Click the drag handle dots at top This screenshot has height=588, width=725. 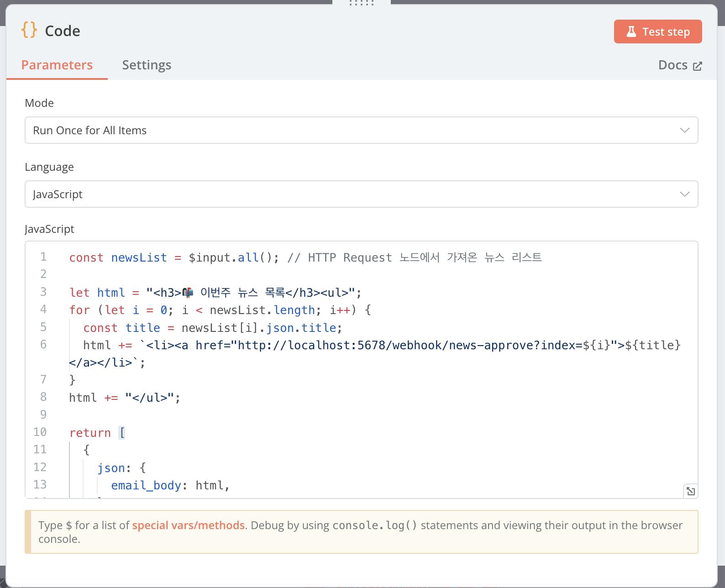pyautogui.click(x=361, y=3)
